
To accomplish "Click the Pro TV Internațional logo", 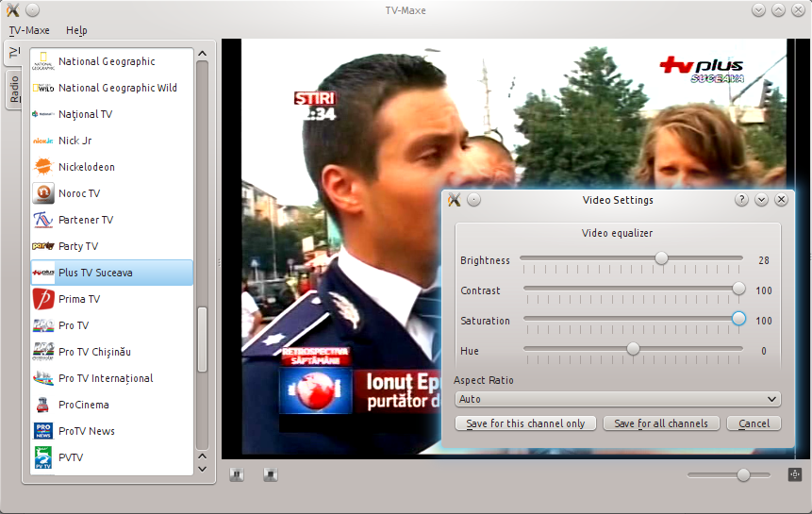I will click(x=43, y=378).
